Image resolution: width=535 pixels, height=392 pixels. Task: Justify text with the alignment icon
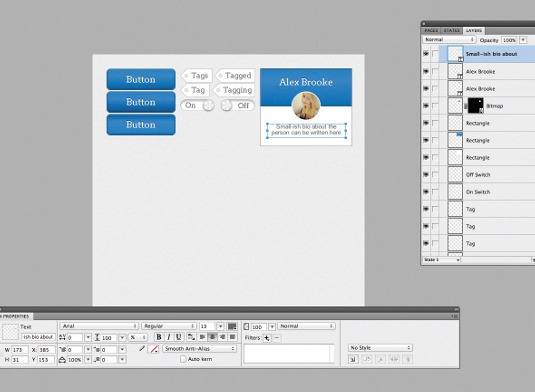(233, 337)
